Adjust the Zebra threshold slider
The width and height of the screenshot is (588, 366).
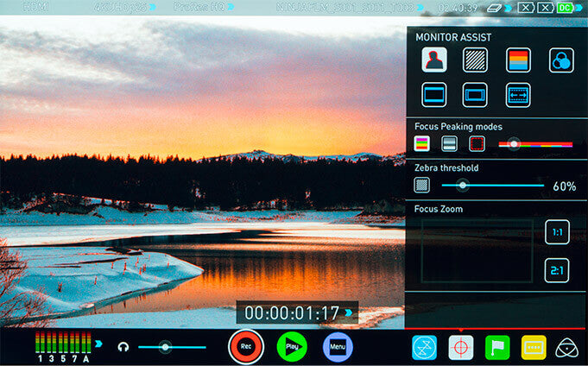pos(463,186)
